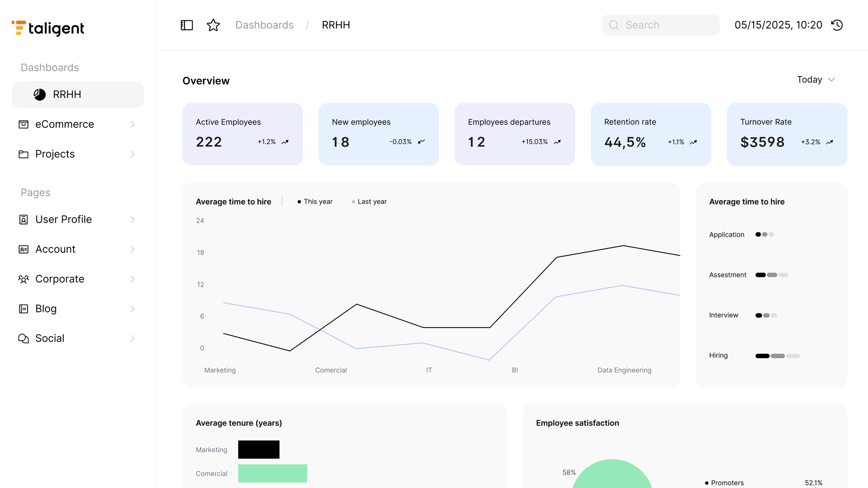Toggle the Last year legend series
This screenshot has width=868, height=488.
(369, 202)
